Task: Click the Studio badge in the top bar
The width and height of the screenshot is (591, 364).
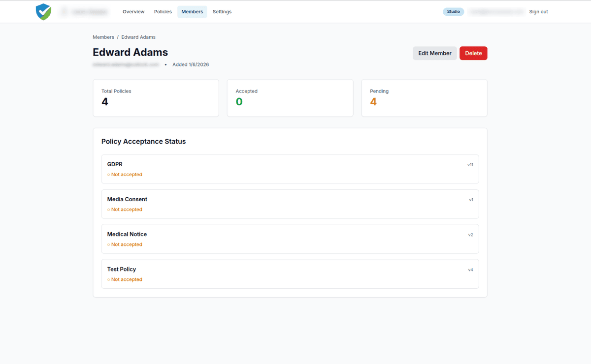Action: 453,11
